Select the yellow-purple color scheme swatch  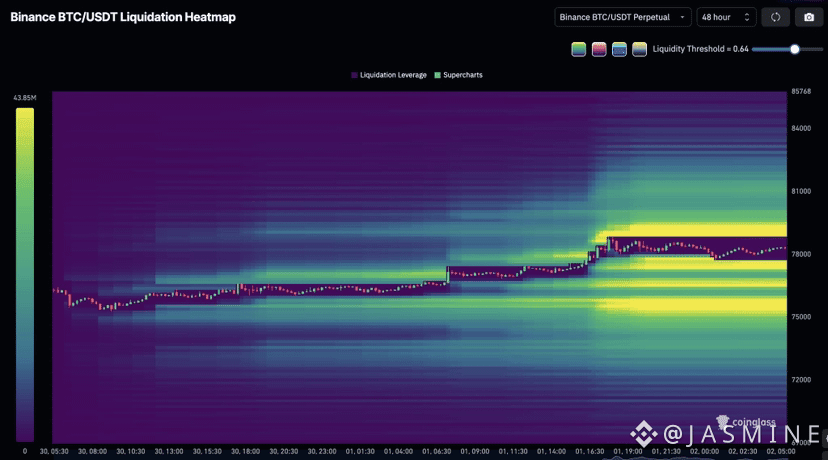coord(639,49)
